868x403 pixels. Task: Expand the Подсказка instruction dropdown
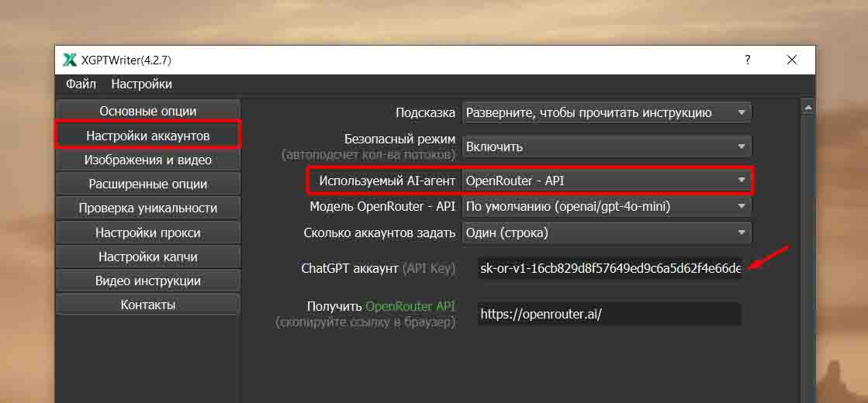[x=607, y=112]
